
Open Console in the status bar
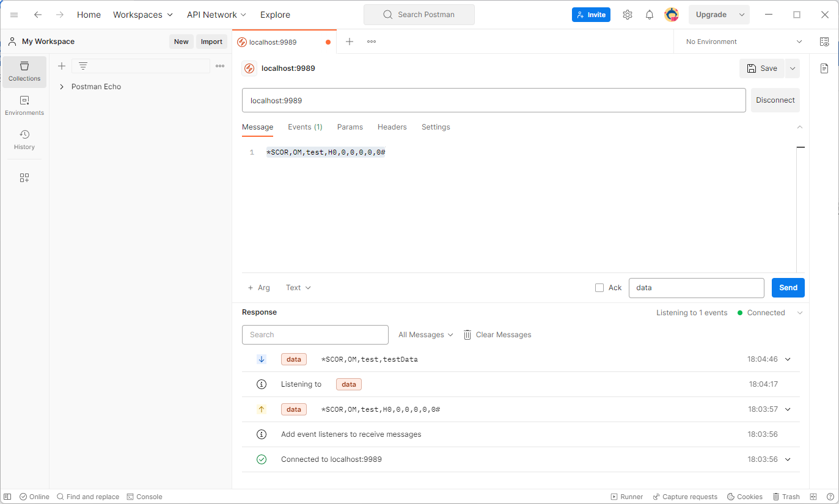(x=144, y=497)
